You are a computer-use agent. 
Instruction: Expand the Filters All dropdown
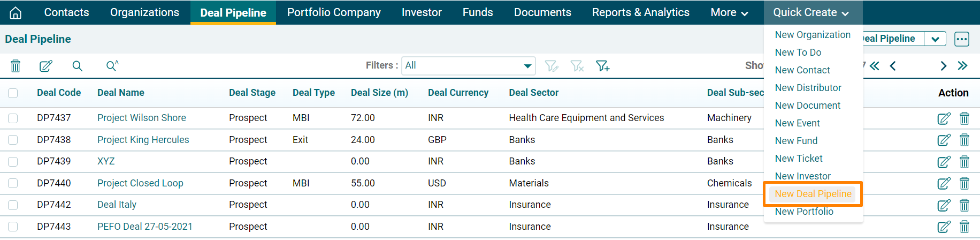(469, 66)
